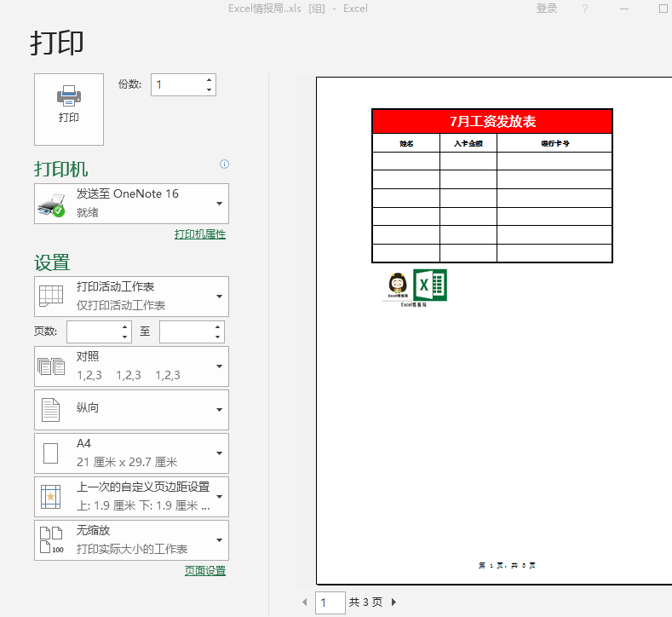This screenshot has width=672, height=617.
Task: Go to the previous preview page arrow
Action: (305, 602)
